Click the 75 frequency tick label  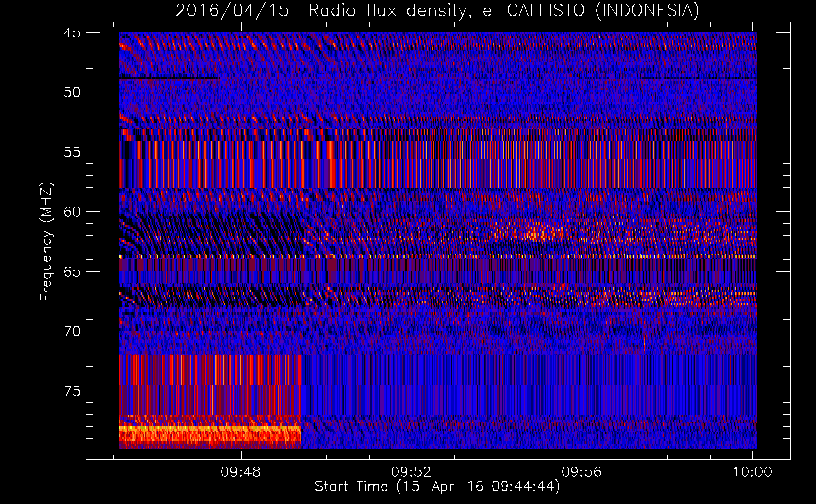pos(72,391)
